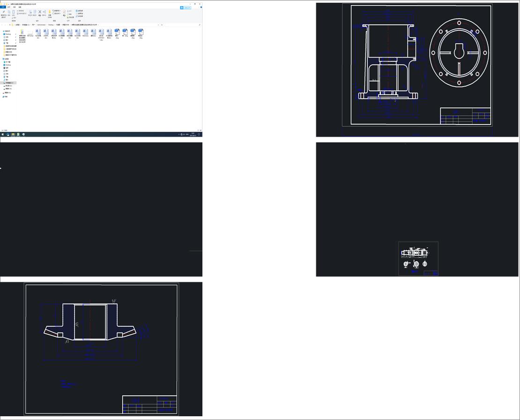Click the bevel gear section CAD drawing image
This screenshot has height=420, width=520.
point(101,349)
